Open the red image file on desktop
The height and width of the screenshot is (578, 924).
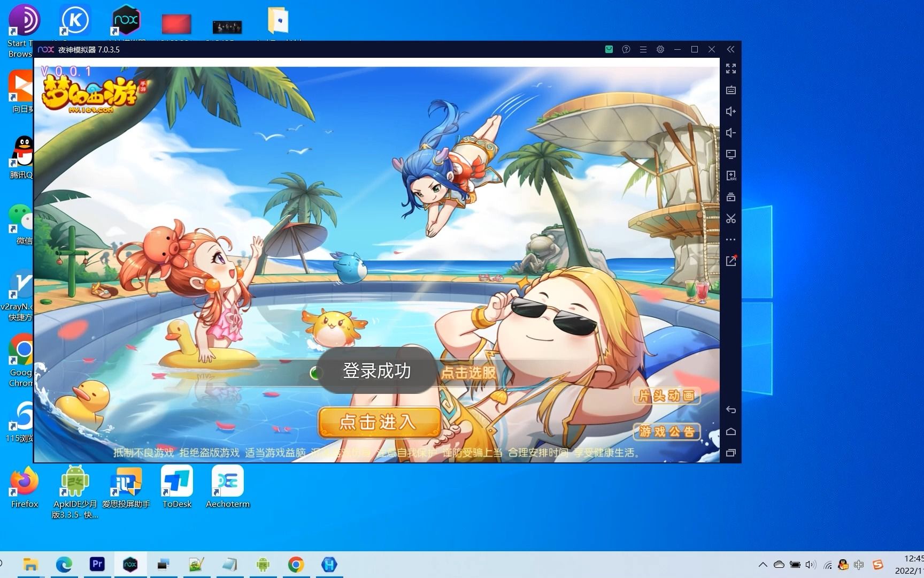(x=176, y=24)
